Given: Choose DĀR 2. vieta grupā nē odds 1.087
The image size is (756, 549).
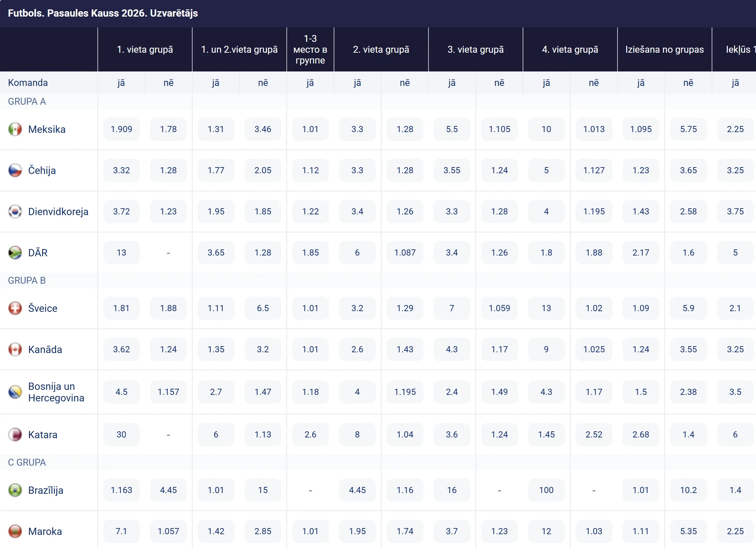Looking at the screenshot, I should (405, 253).
